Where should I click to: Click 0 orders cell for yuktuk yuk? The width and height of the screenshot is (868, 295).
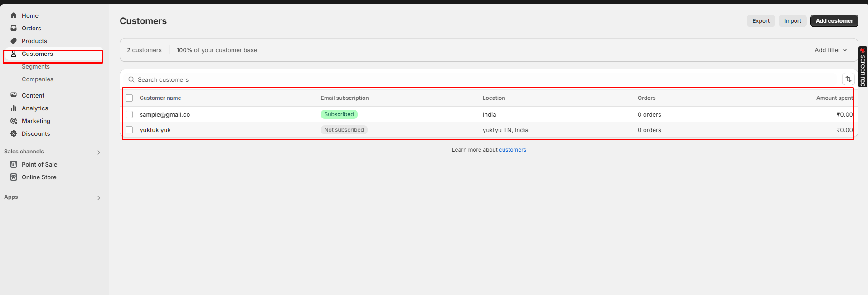coord(649,130)
